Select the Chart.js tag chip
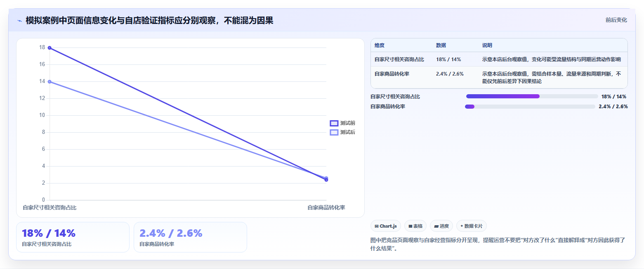The width and height of the screenshot is (644, 269). [x=386, y=226]
